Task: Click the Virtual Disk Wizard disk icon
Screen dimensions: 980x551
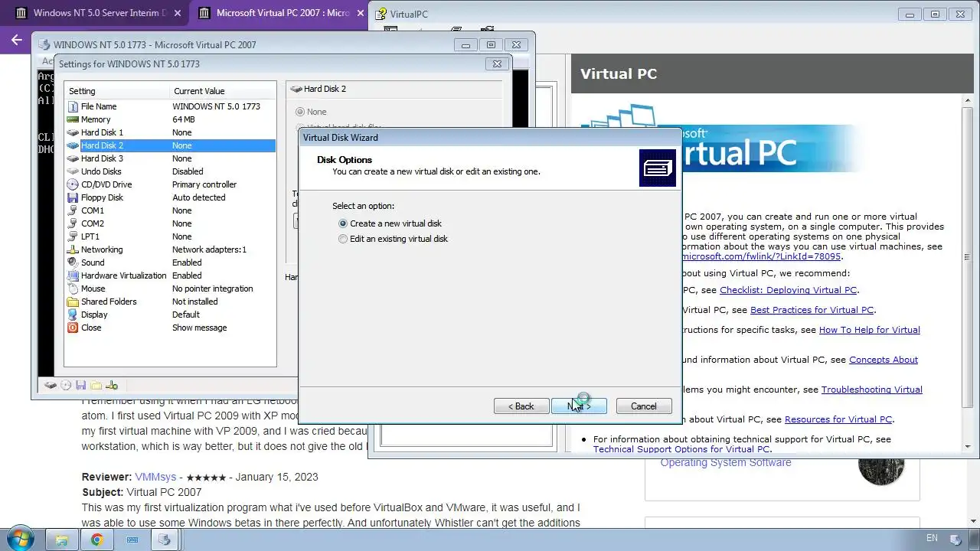Action: [658, 168]
